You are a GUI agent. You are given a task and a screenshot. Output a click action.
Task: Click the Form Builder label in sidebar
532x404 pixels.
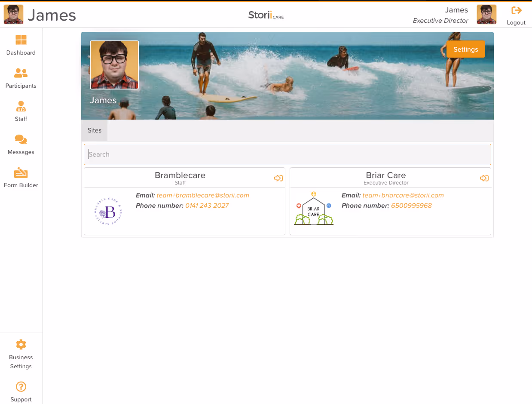tap(21, 185)
